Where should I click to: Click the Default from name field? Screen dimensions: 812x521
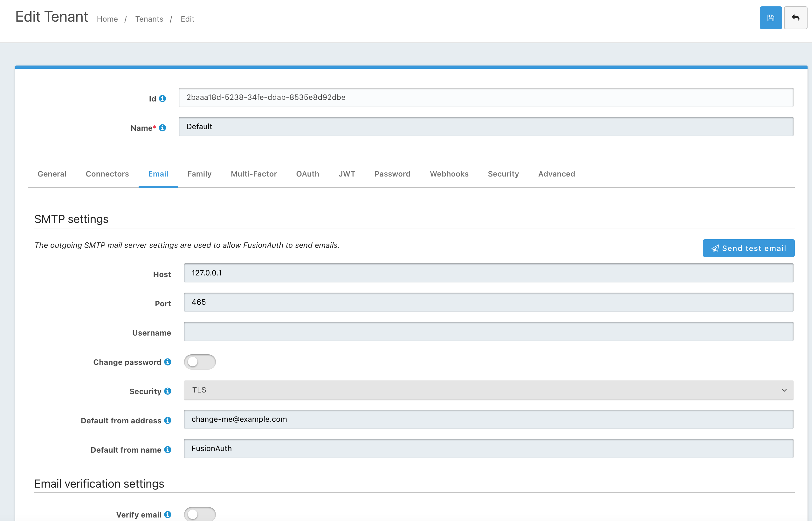click(489, 448)
